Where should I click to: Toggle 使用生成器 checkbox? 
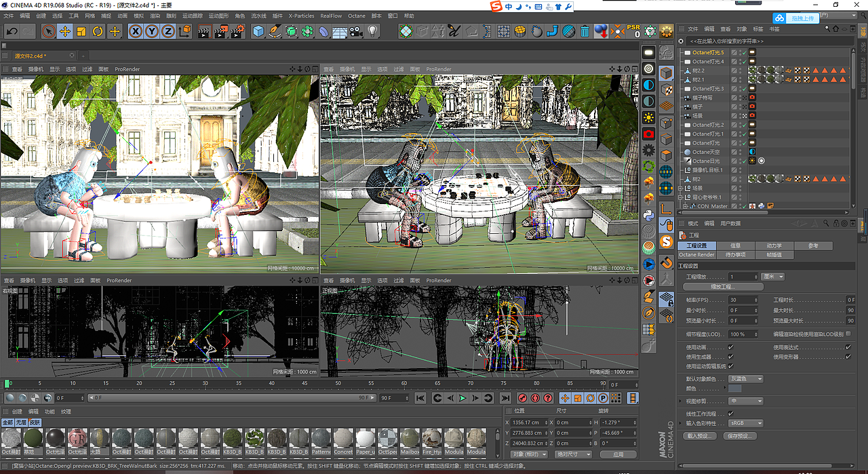click(x=730, y=357)
